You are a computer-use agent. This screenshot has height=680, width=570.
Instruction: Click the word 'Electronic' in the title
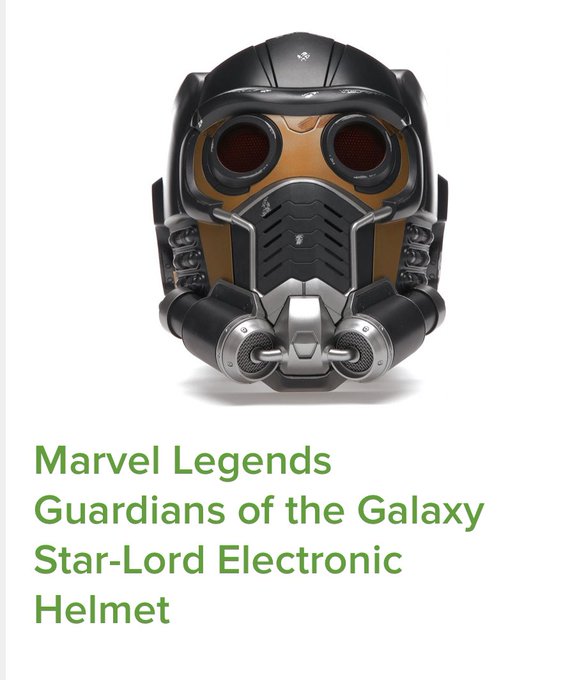pos(310,560)
